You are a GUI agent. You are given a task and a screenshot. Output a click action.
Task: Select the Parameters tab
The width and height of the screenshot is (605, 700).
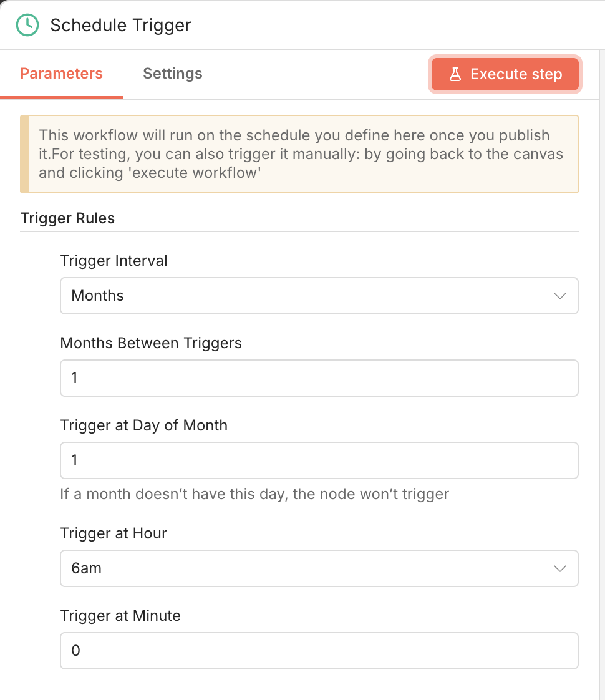pos(61,74)
